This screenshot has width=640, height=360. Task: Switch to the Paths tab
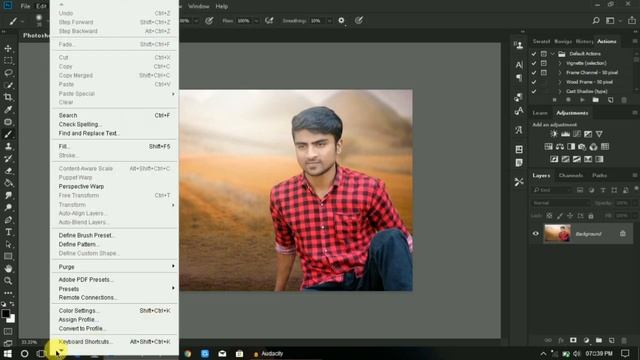coord(600,176)
